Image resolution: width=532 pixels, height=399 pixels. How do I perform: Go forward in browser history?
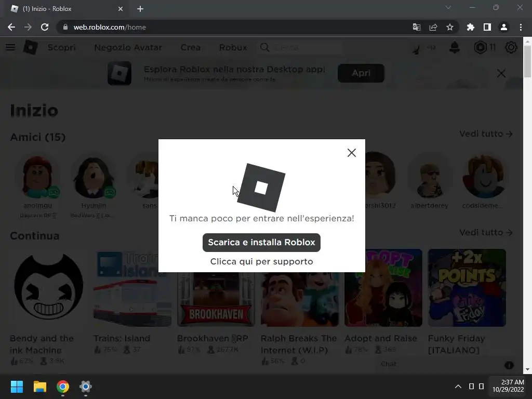point(28,27)
